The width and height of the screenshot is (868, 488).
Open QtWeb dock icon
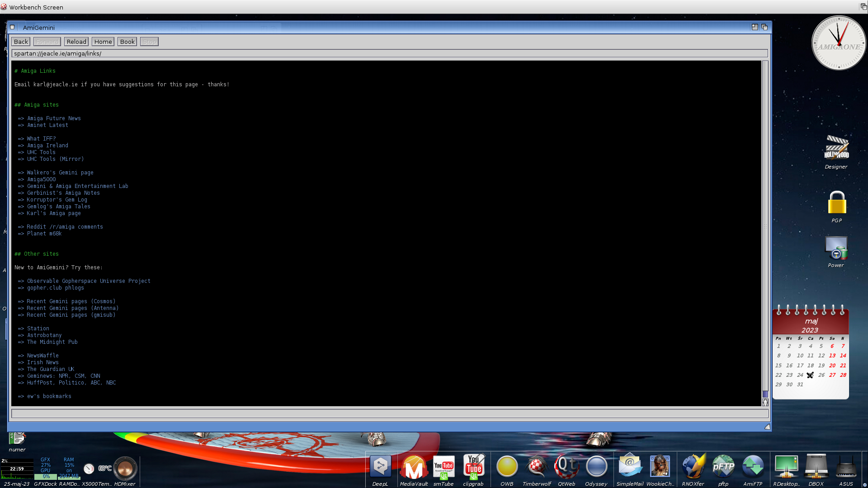pos(566,467)
